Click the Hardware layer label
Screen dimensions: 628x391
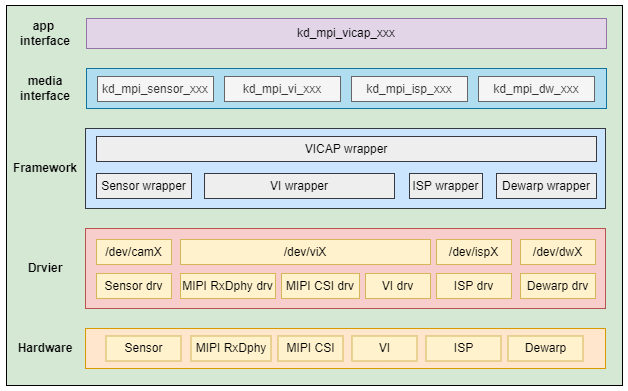[x=45, y=348]
